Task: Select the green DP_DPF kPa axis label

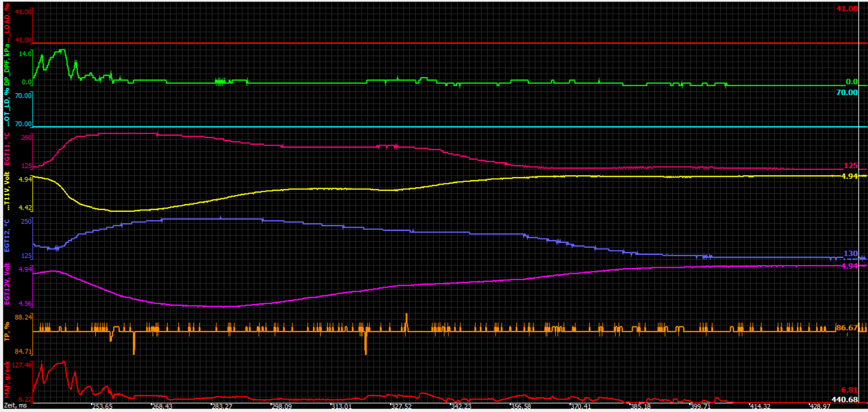Action: [x=7, y=67]
